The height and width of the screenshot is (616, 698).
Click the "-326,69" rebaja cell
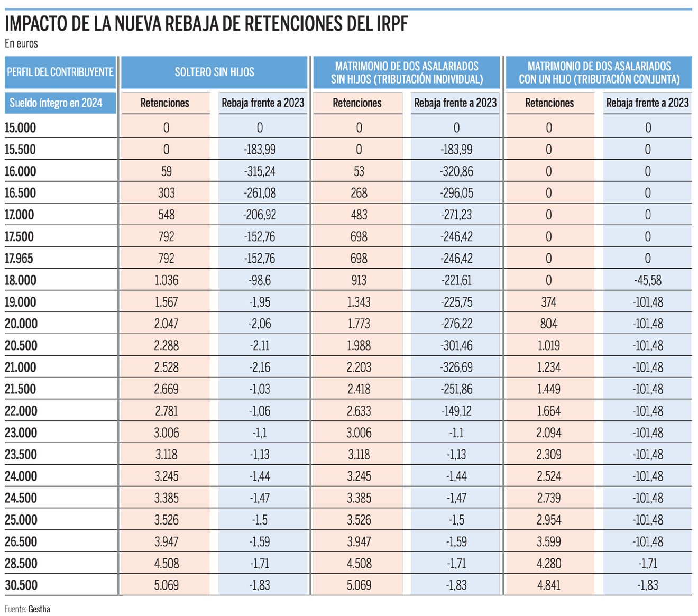tap(456, 367)
